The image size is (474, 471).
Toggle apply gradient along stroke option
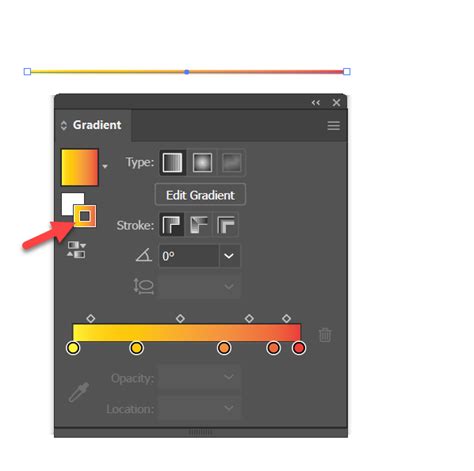(199, 225)
